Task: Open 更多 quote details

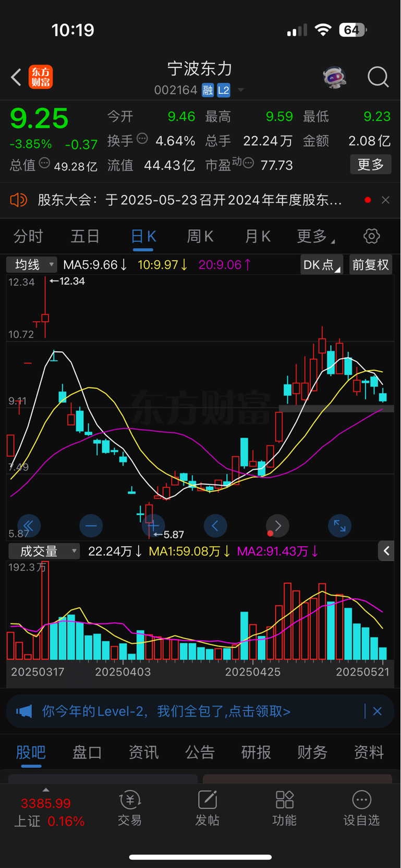Action: 370,165
